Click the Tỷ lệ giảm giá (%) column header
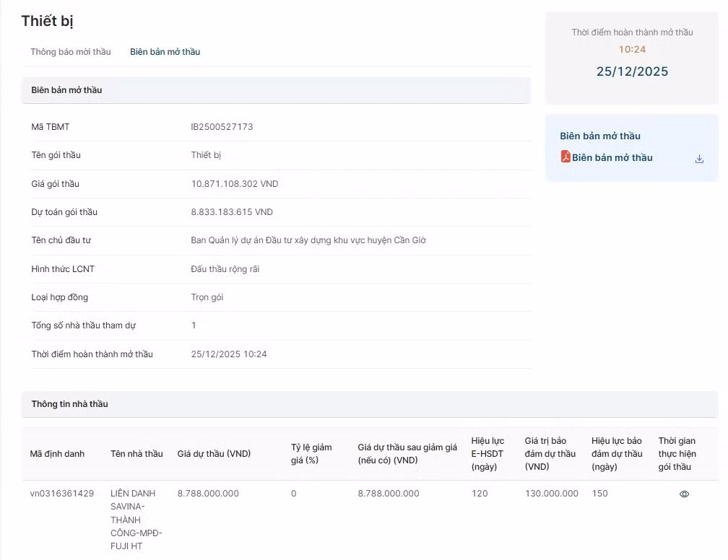This screenshot has height=560, width=728. (x=311, y=453)
